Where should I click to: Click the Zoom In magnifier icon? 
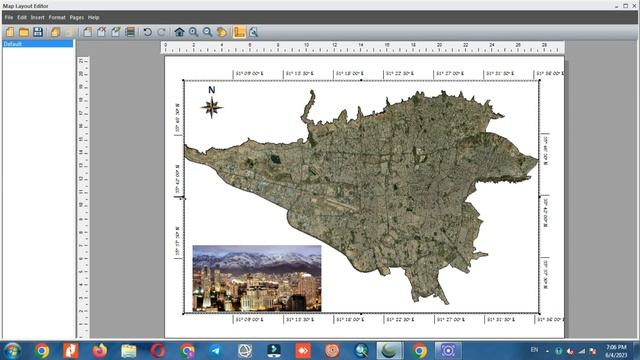[x=193, y=32]
